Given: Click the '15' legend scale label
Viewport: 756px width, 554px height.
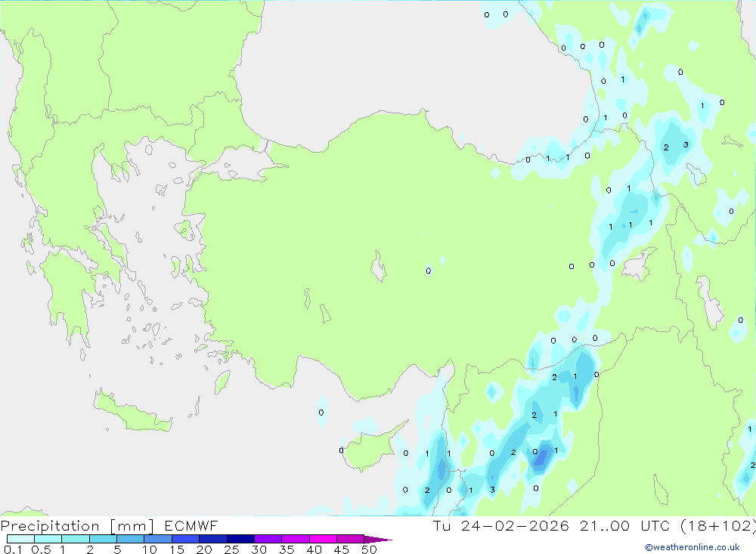Looking at the screenshot, I should (177, 549).
